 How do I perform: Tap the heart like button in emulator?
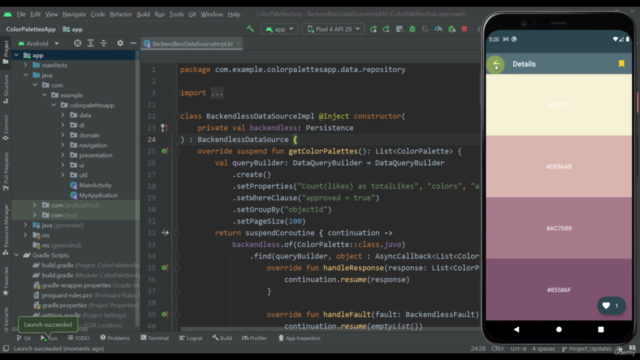[611, 305]
